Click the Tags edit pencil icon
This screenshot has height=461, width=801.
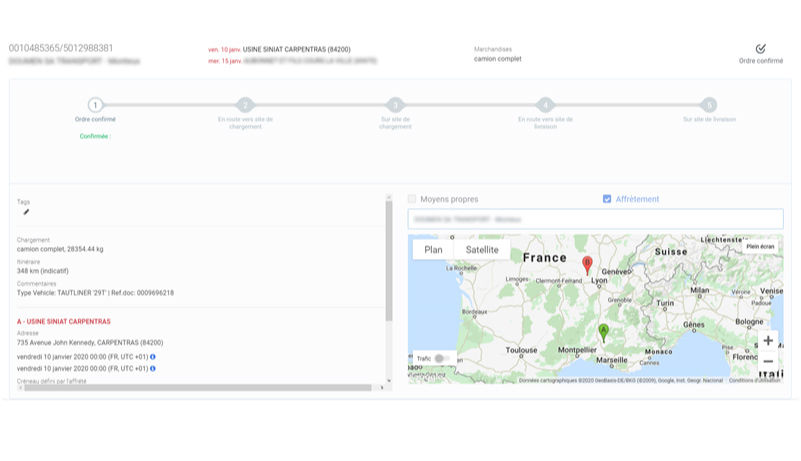(26, 212)
